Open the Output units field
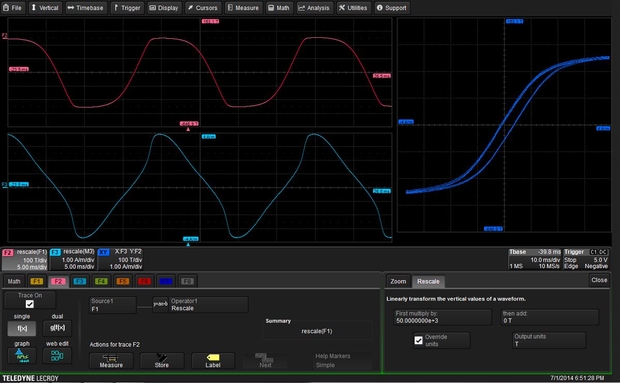This screenshot has width=620, height=383. [549, 340]
